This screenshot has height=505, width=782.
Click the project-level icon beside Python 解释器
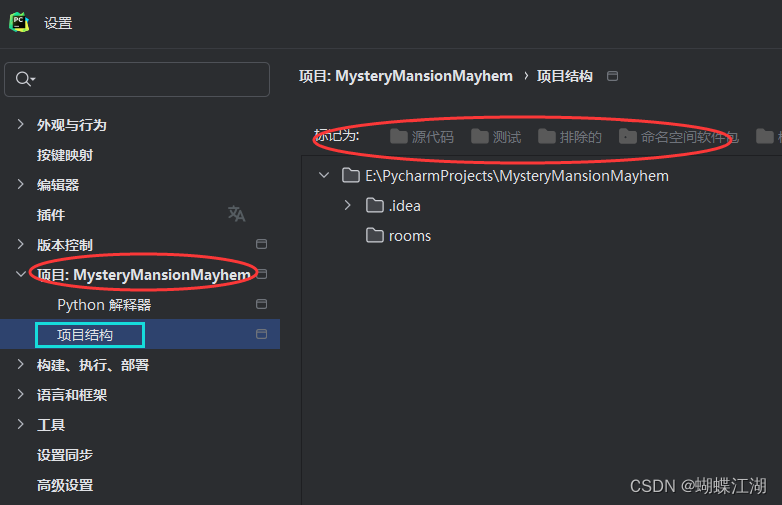pos(262,304)
